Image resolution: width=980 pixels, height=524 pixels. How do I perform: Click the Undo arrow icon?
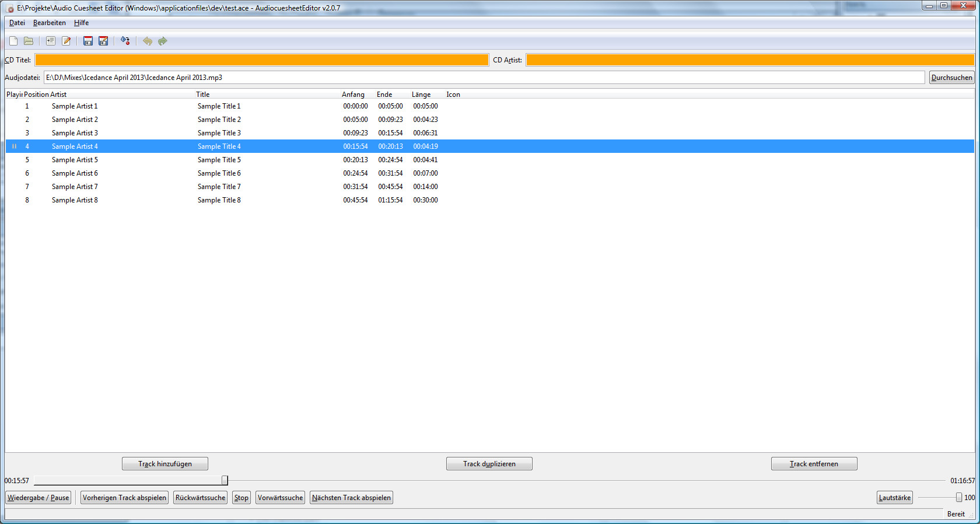point(148,41)
